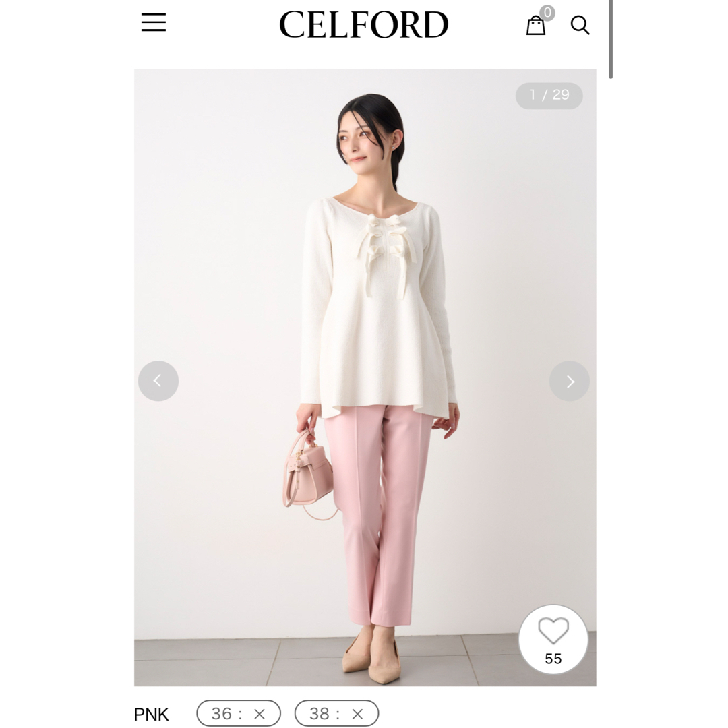The width and height of the screenshot is (728, 728).
Task: Click the page scrollbar handle
Action: tap(611, 39)
